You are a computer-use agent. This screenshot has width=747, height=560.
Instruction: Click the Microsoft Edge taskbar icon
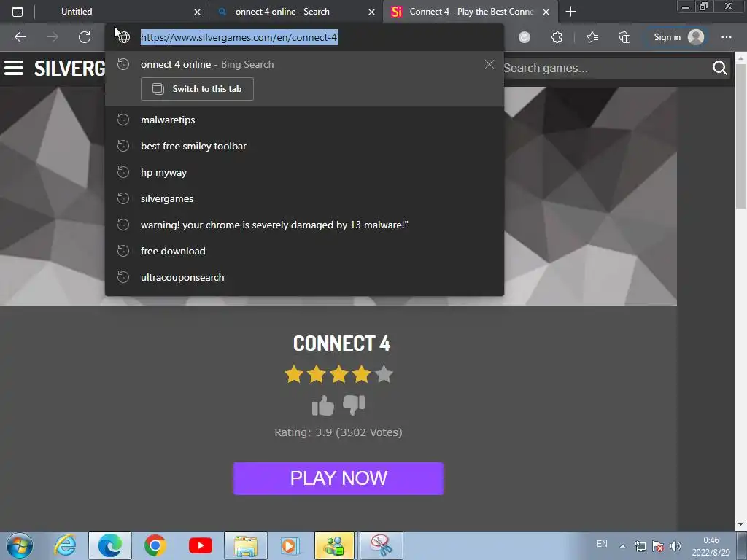[110, 545]
